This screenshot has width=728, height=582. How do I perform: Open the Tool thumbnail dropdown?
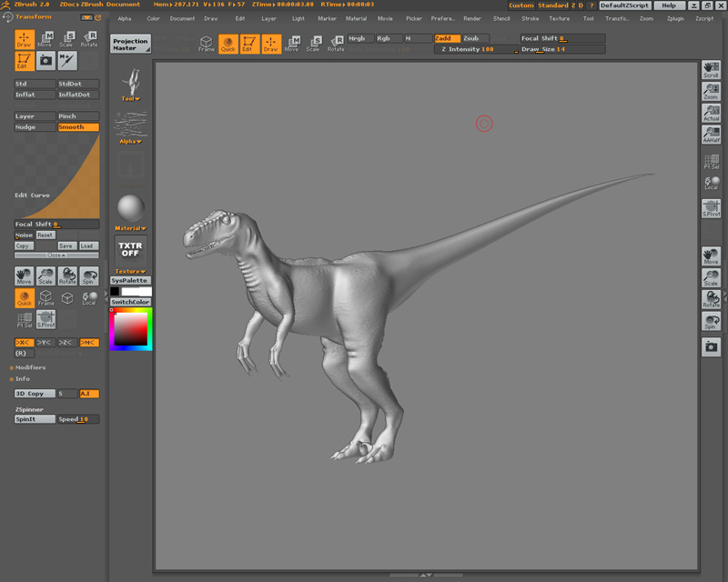tap(131, 85)
